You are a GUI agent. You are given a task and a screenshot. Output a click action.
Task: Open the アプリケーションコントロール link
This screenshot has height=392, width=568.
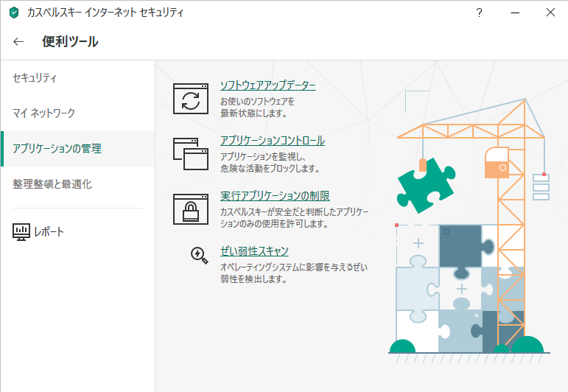tap(273, 141)
